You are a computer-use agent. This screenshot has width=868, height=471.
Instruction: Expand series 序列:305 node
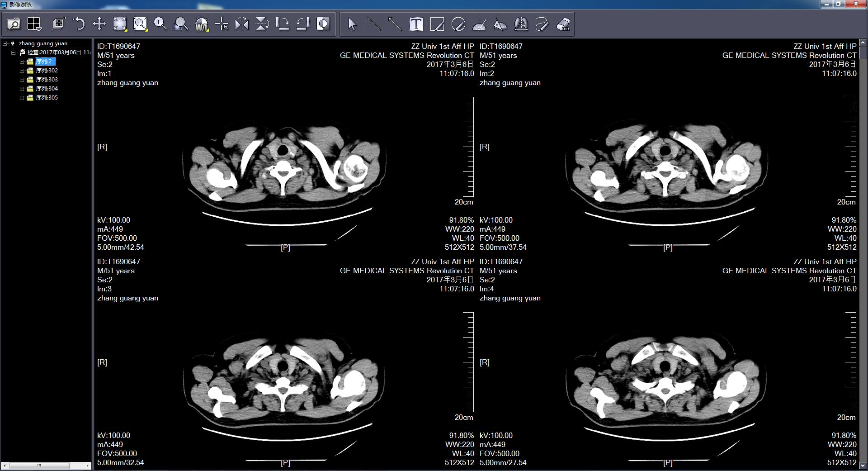click(22, 98)
